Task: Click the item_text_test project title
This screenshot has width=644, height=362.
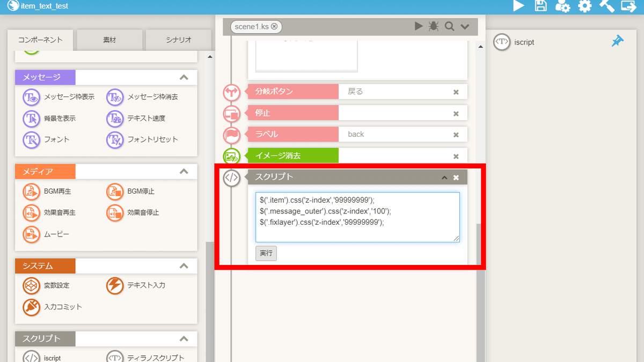Action: coord(44,6)
